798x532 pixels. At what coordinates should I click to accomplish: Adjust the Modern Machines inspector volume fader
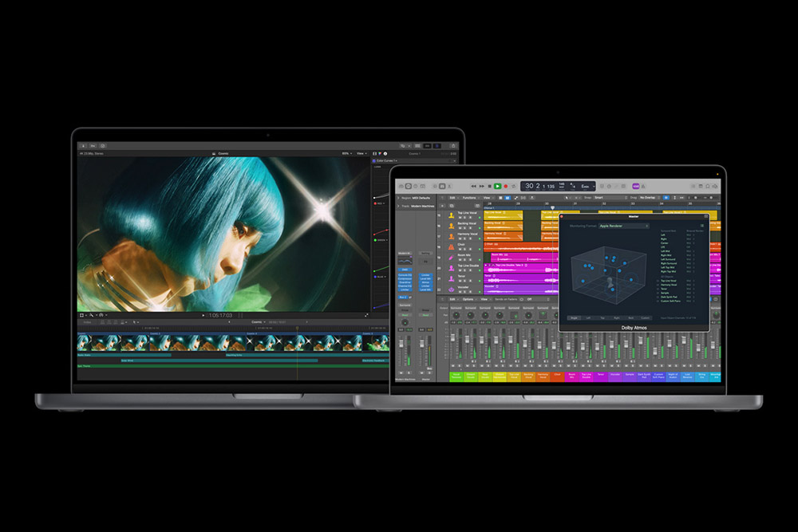pos(401,343)
